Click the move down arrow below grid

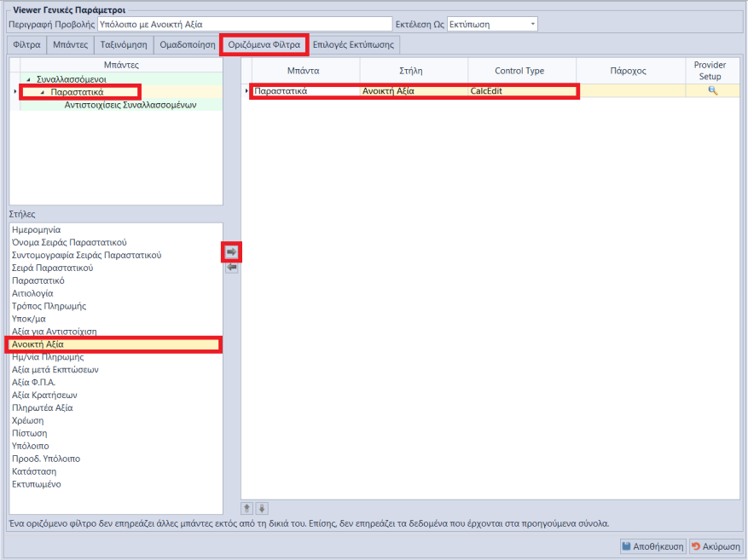[262, 508]
